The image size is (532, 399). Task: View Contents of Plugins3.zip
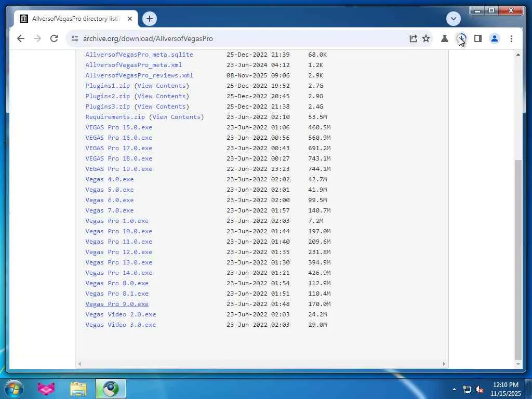coord(162,107)
